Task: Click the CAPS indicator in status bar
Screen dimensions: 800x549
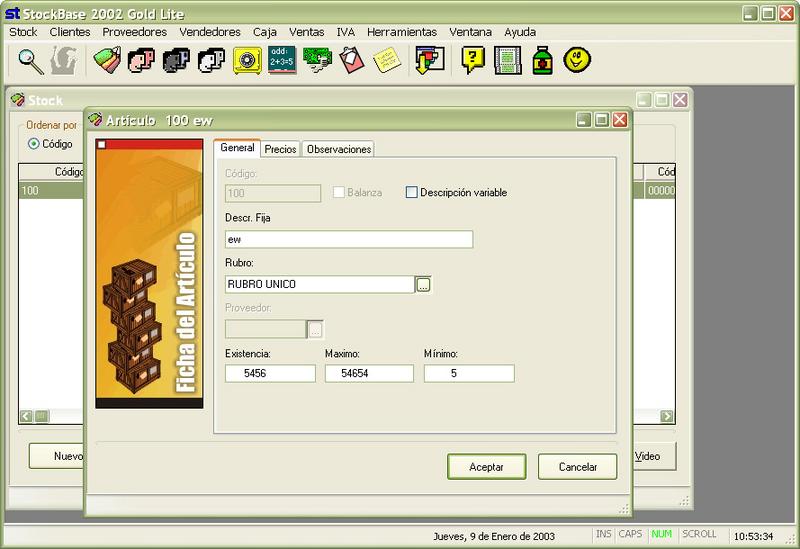Action: click(630, 534)
